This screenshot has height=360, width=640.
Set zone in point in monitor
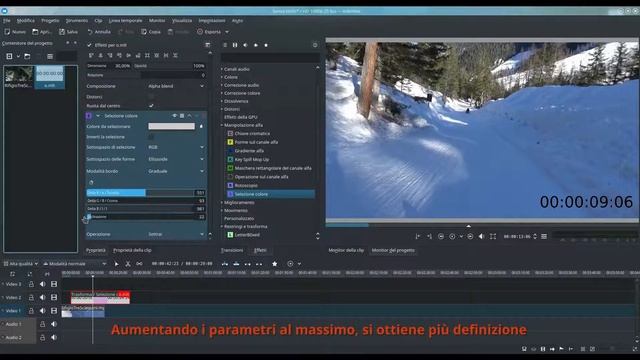tap(418, 236)
